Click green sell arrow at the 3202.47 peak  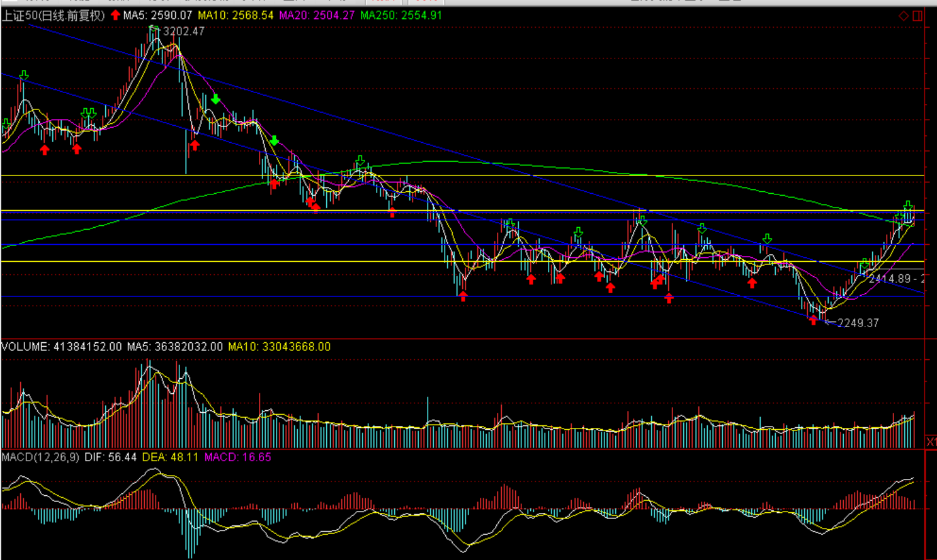154,29
